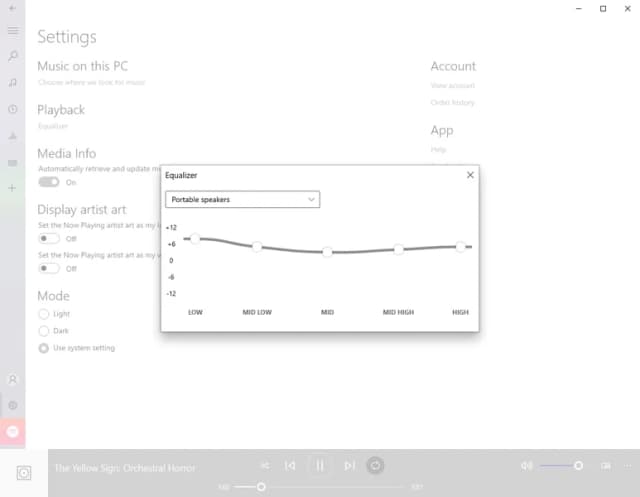Create a new playlist with plus icon

(13, 188)
